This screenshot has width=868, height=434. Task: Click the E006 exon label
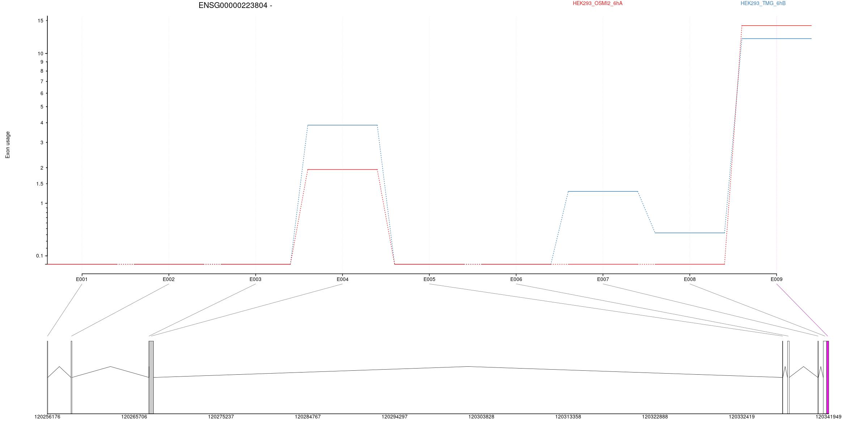(x=516, y=279)
